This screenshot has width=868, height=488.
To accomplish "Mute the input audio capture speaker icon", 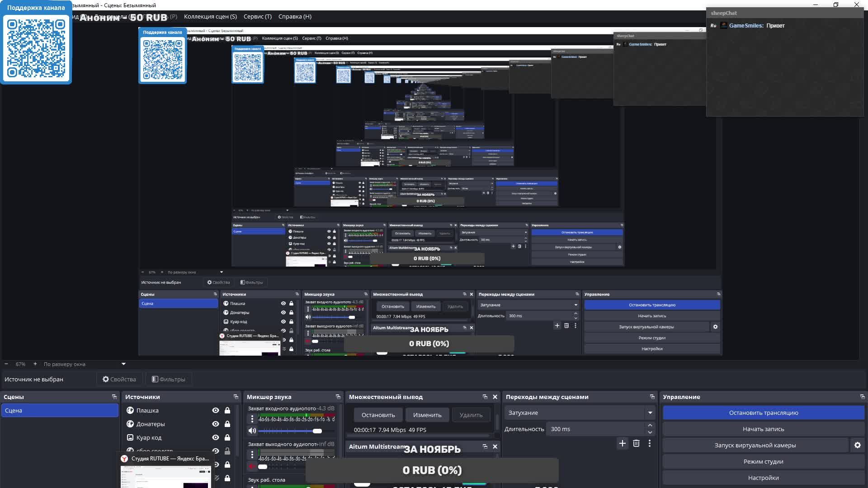I will [x=252, y=431].
